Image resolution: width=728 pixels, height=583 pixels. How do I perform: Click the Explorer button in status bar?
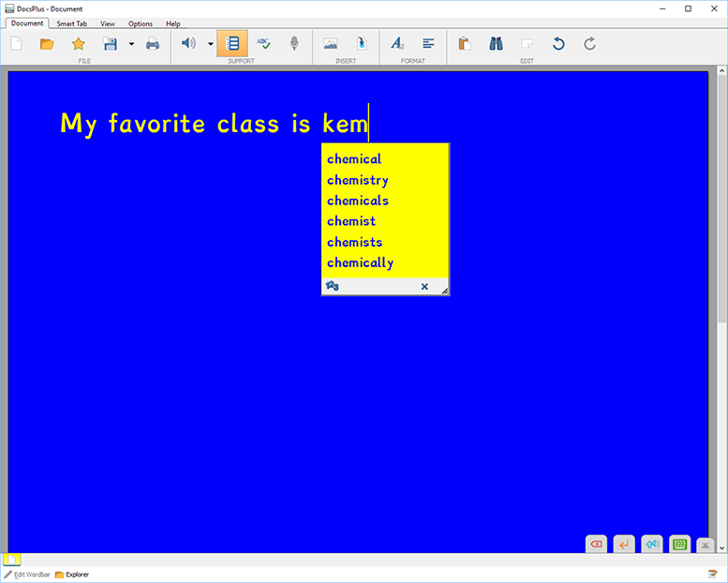tap(72, 575)
